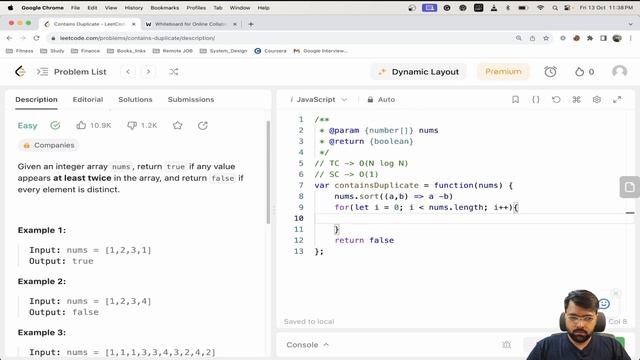Screen dimensions: 640x360
Task: Open code editor settings gear
Action: (x=597, y=100)
